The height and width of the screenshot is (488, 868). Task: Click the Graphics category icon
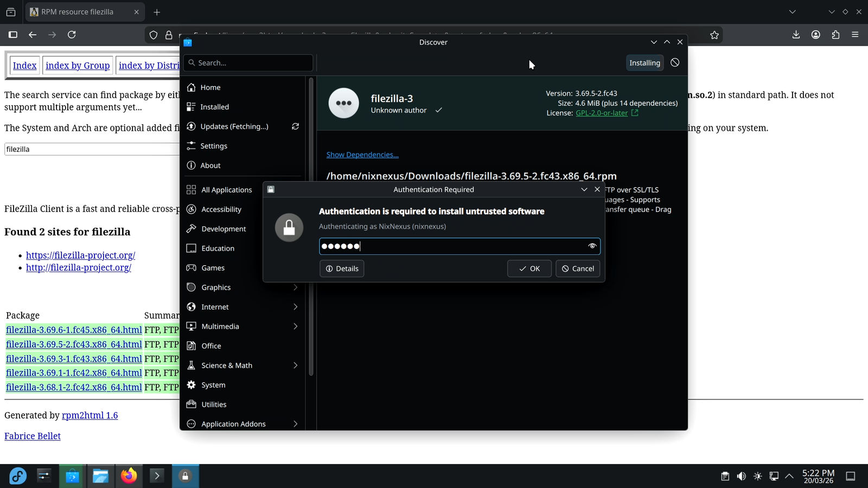click(x=191, y=287)
